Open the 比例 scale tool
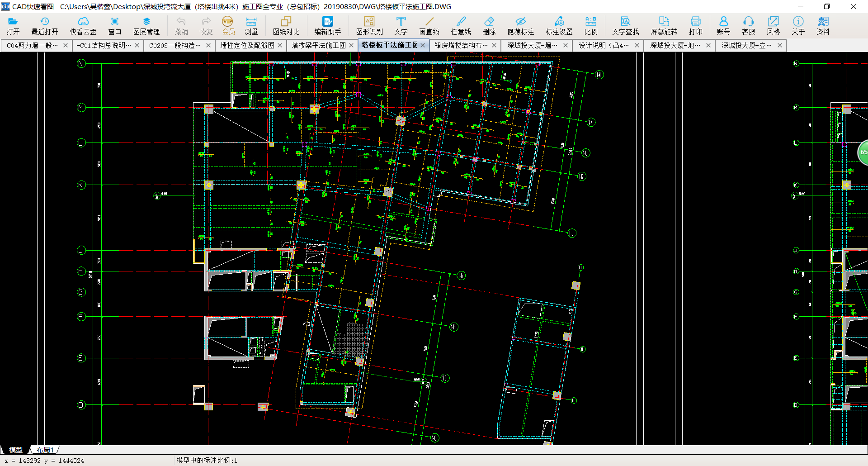Screen dimensions: 868x466 591,26
